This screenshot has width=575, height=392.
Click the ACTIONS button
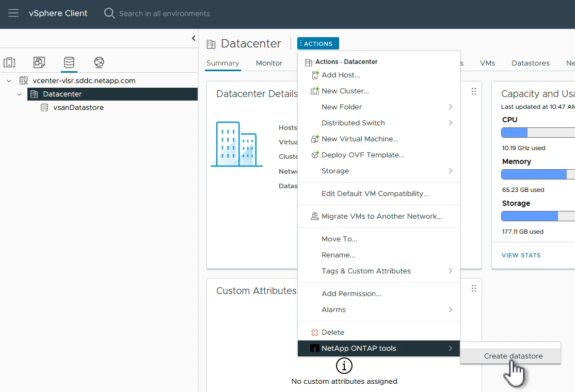(318, 44)
